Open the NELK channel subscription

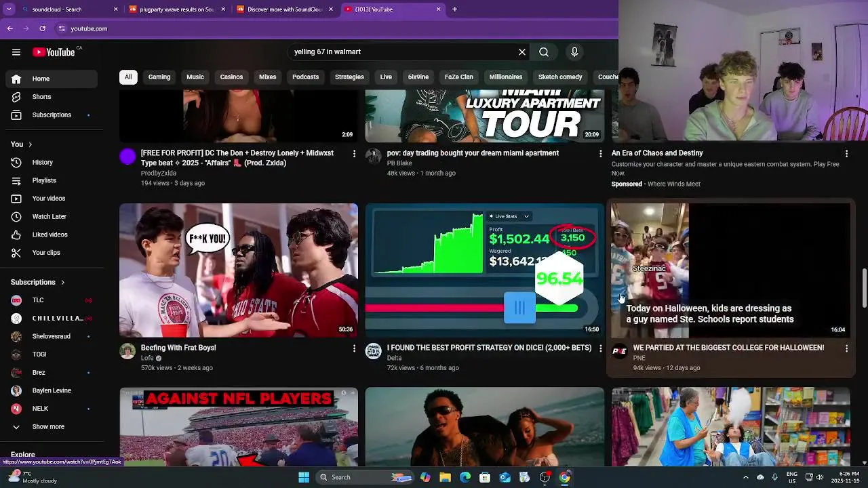52,409
